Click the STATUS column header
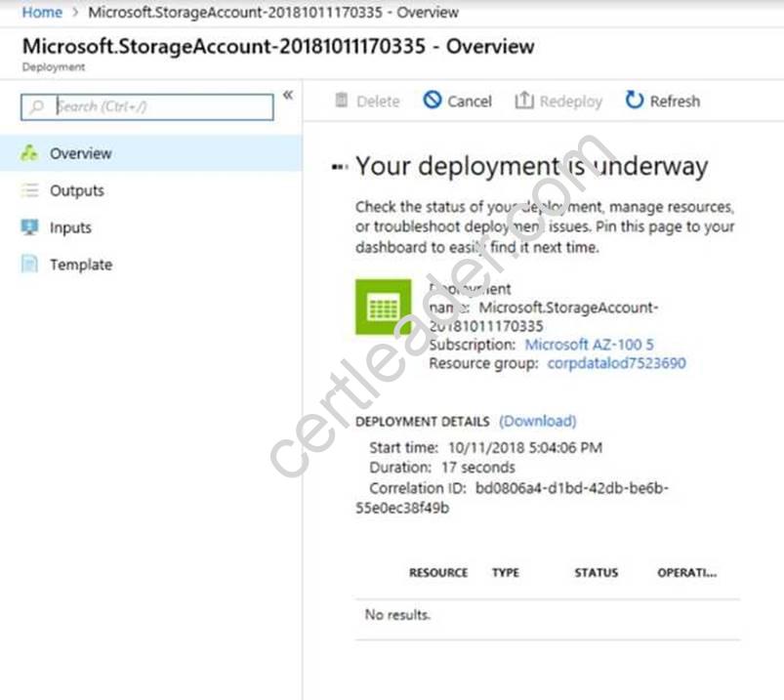This screenshot has width=784, height=700. [x=596, y=572]
